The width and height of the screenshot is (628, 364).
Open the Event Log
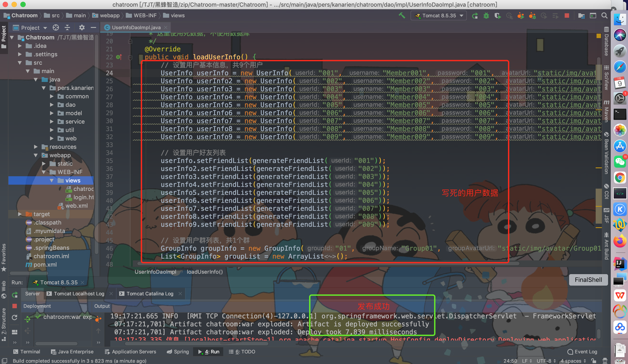tap(582, 352)
